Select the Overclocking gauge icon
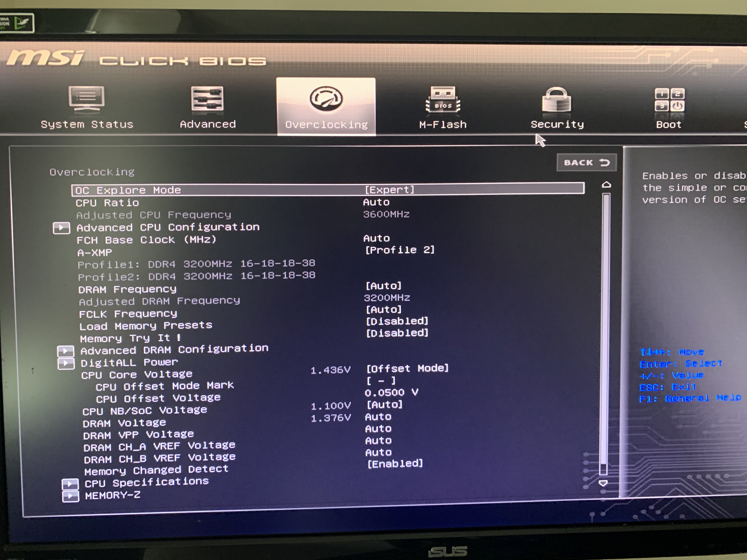This screenshot has width=747, height=560. tap(326, 99)
